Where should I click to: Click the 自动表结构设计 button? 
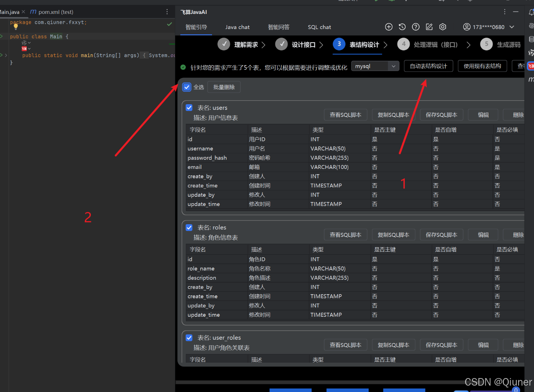tap(429, 66)
